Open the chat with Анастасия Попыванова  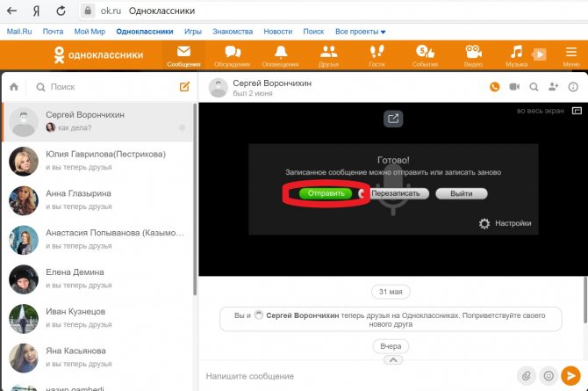tap(97, 240)
